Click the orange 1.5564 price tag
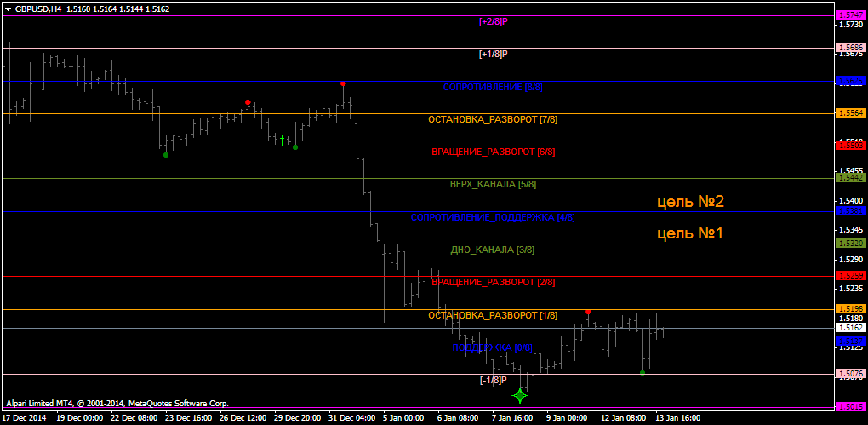 (850, 113)
